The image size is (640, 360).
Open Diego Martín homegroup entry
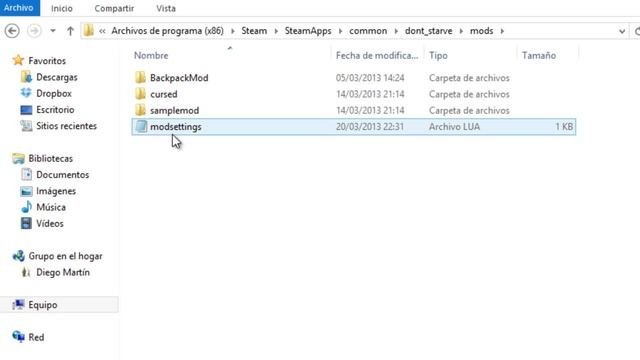[x=63, y=272]
